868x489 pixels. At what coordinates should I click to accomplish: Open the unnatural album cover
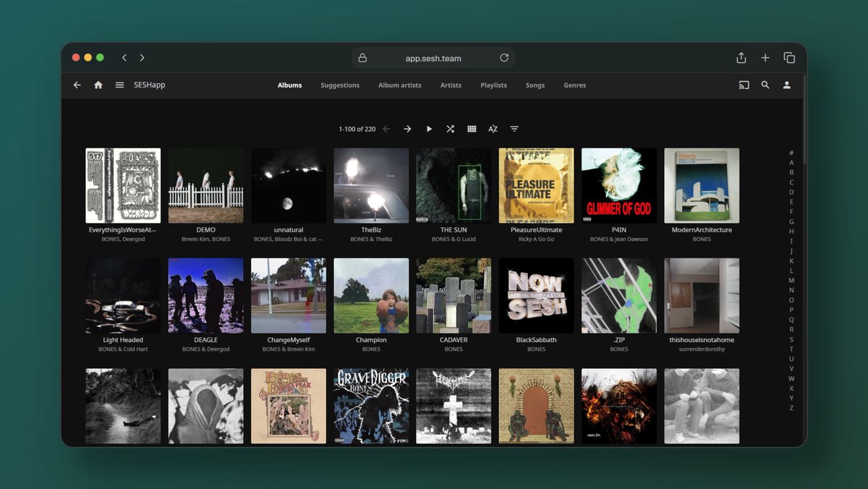click(x=289, y=185)
